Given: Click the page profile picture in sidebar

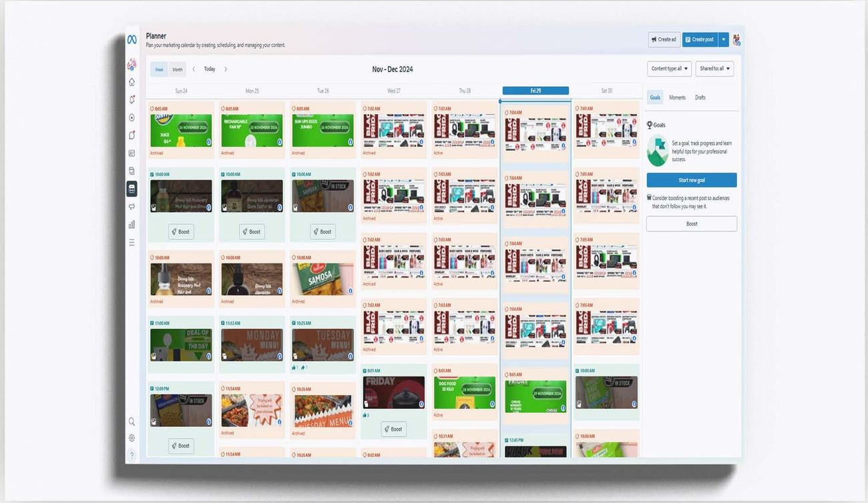Looking at the screenshot, I should (132, 64).
